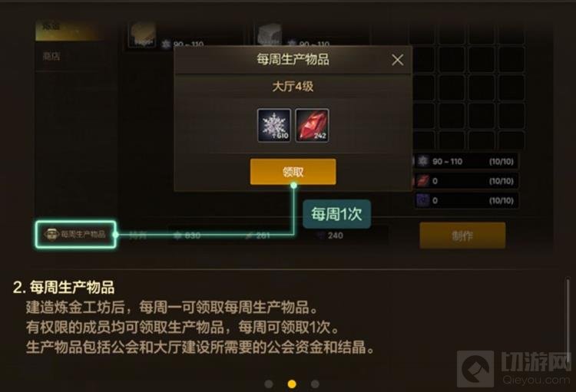Close the 每周生产物品 dialog
Viewport: 576px width, 392px height.
[398, 60]
